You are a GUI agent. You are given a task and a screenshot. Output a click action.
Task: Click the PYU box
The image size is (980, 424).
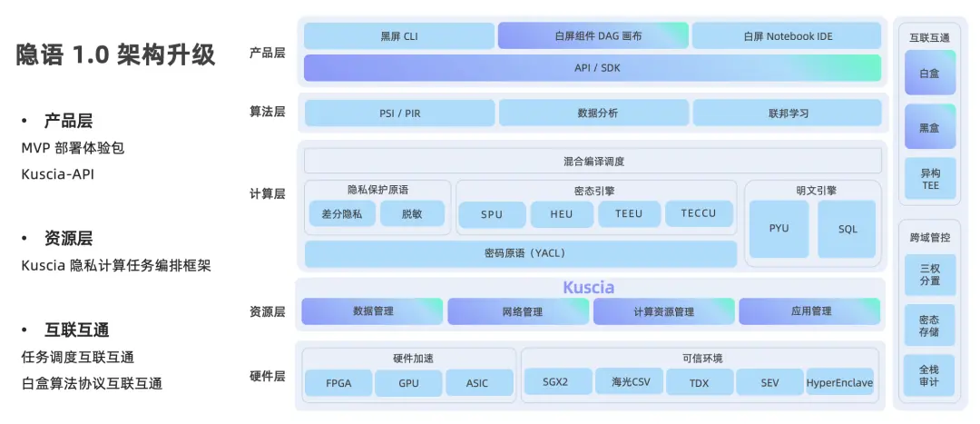pos(779,229)
